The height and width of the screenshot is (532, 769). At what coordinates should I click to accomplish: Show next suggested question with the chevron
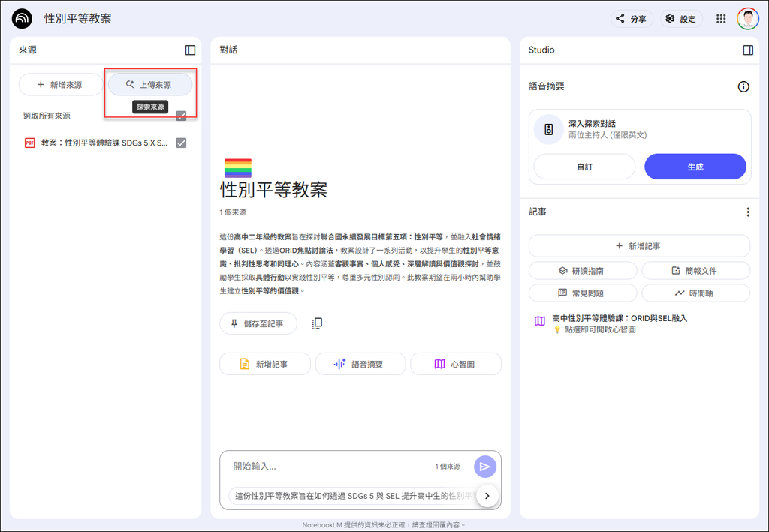coord(487,496)
